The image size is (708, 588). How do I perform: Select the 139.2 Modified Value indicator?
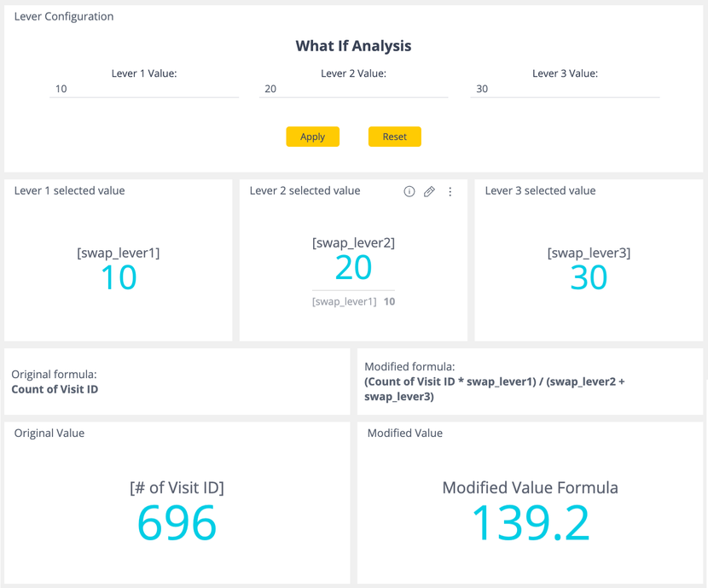[530, 522]
